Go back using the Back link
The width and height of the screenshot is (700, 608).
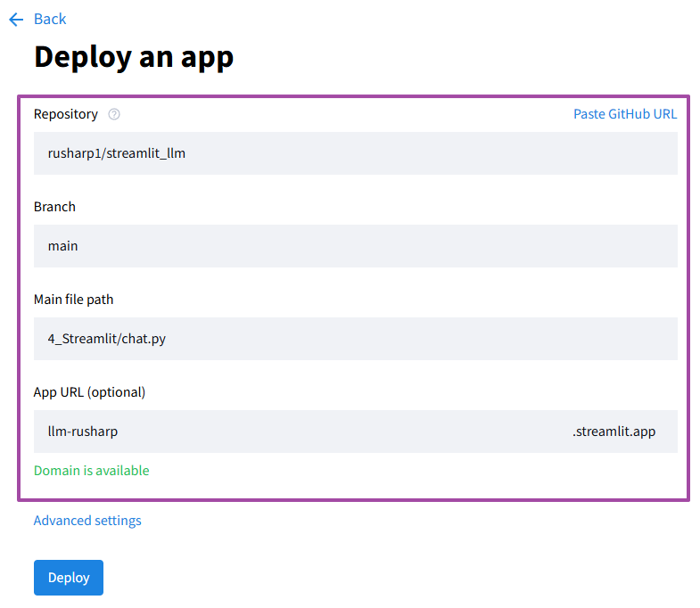click(x=50, y=20)
